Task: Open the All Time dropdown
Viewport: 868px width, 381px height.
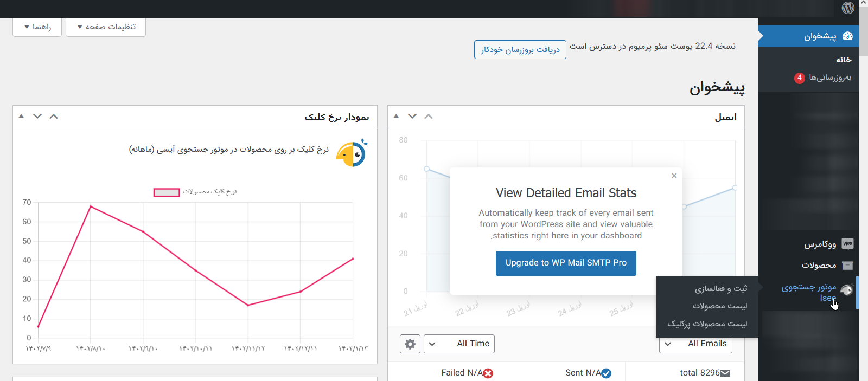Action: (459, 344)
